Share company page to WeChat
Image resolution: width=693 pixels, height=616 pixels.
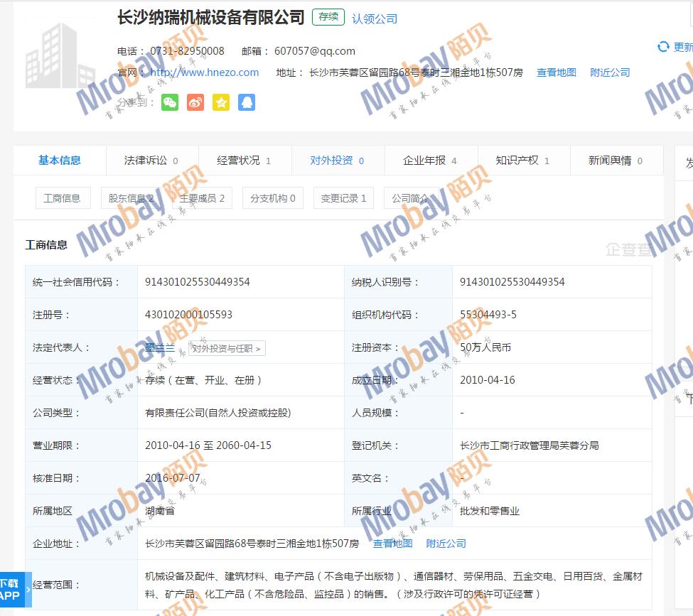pyautogui.click(x=170, y=102)
